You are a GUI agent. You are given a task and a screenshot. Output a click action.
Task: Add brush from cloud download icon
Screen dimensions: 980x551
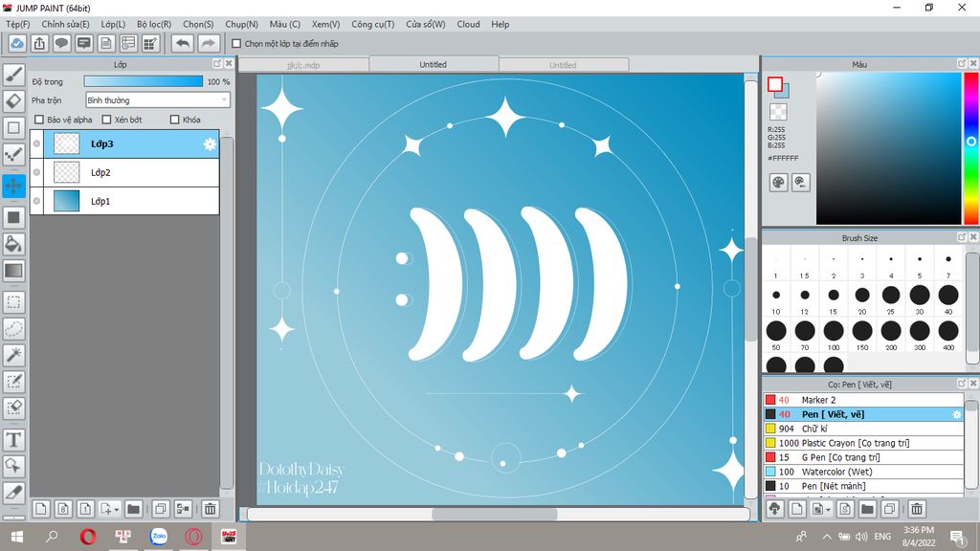pos(775,509)
